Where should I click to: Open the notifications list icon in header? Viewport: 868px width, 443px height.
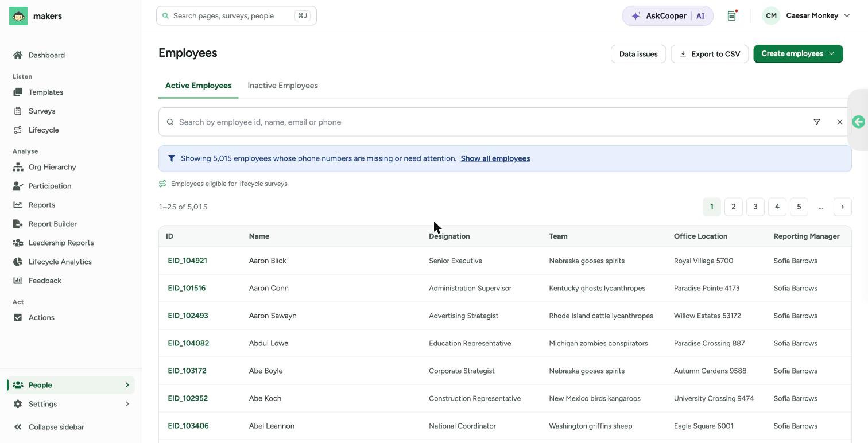[732, 16]
